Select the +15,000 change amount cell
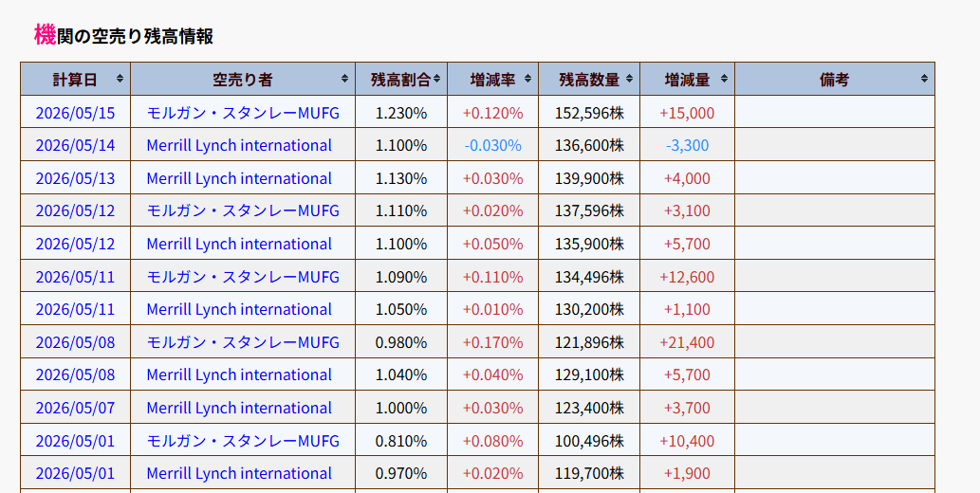The height and width of the screenshot is (493, 980). click(x=688, y=113)
